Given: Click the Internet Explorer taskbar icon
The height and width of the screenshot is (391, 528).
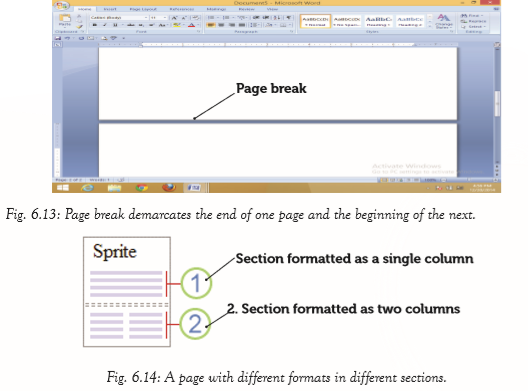Looking at the screenshot, I should tap(88, 188).
